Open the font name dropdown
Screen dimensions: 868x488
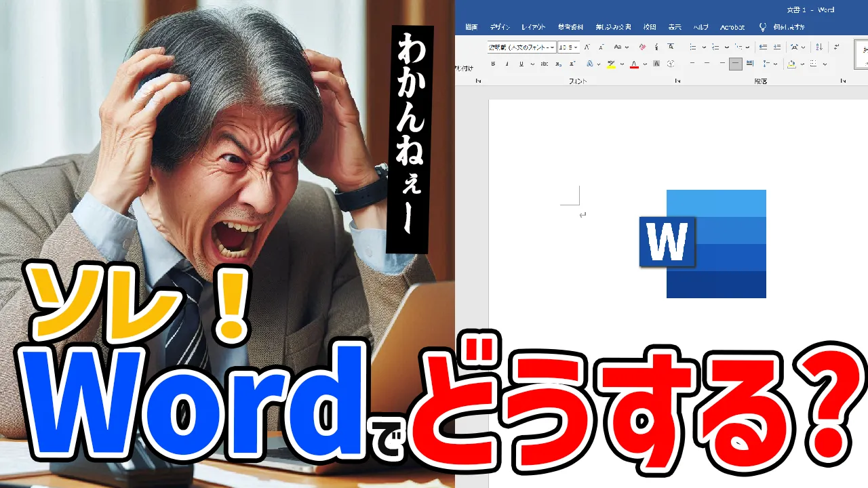[x=552, y=47]
